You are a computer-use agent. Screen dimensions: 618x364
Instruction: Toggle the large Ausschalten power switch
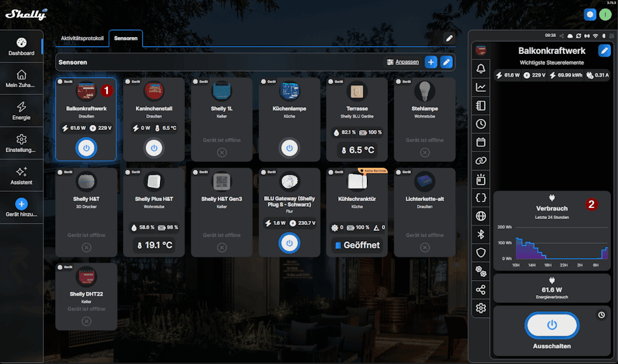coord(552,325)
